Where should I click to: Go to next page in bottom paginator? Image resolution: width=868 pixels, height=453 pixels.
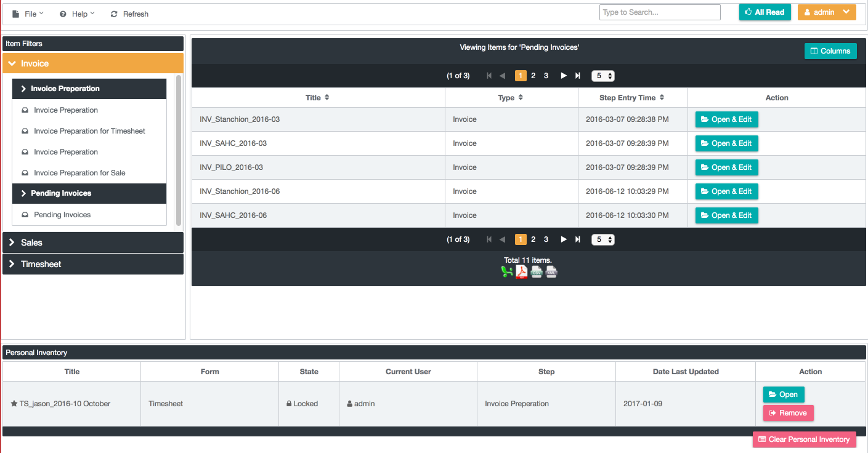[563, 239]
